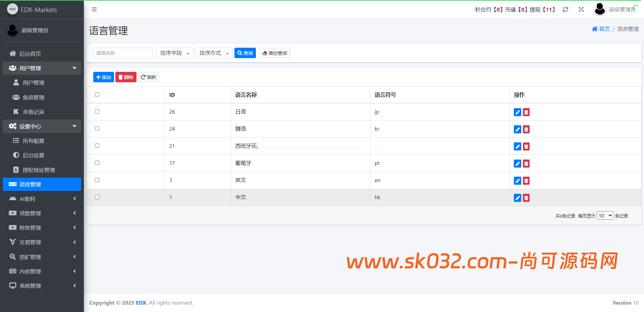Open the records-per-page dropdown
The image size is (644, 312).
click(x=605, y=216)
